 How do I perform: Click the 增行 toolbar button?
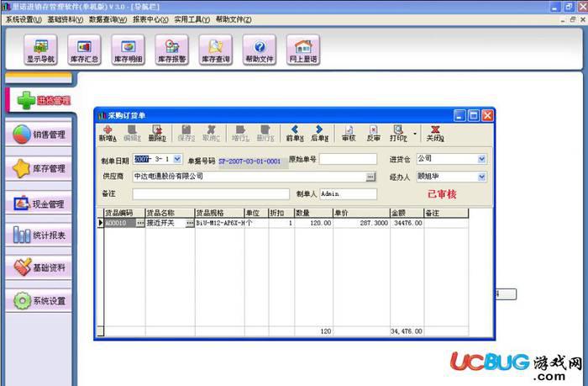tap(240, 134)
